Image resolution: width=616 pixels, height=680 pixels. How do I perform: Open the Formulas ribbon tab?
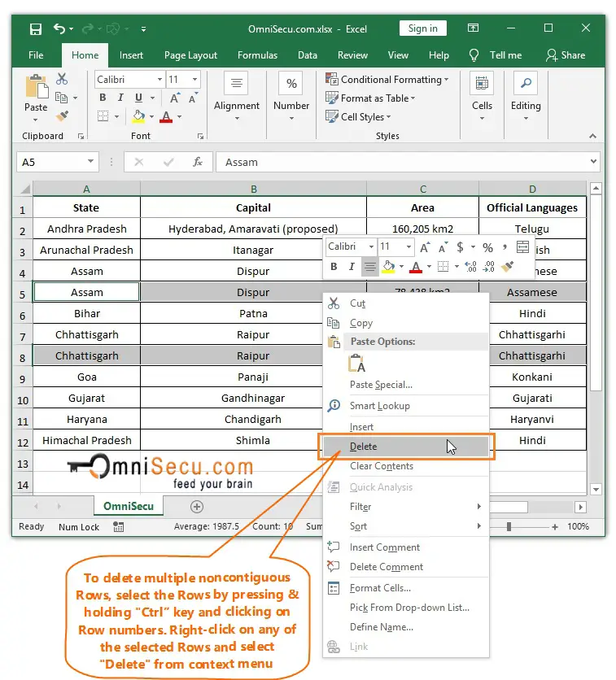pyautogui.click(x=257, y=55)
